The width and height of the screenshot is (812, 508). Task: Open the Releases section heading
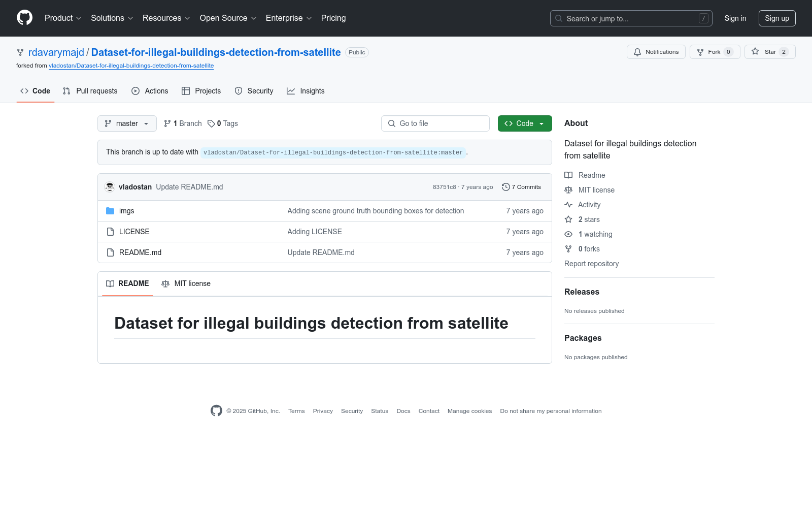[x=582, y=292]
